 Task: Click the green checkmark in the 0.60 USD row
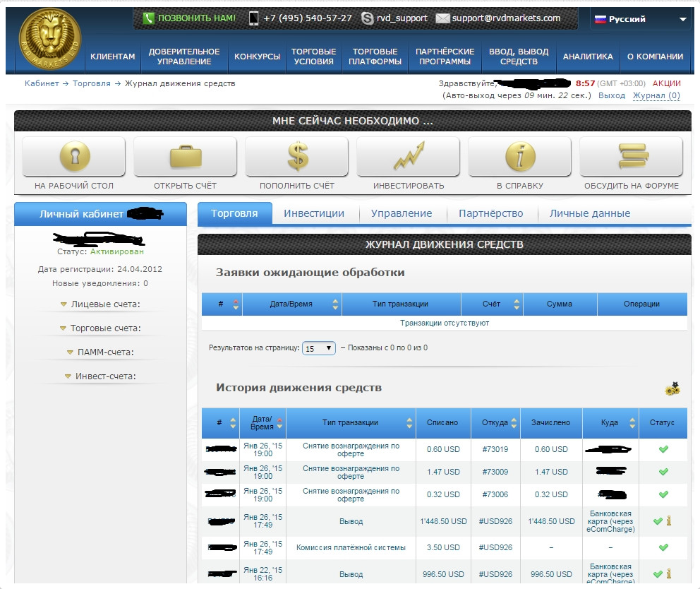pos(663,449)
